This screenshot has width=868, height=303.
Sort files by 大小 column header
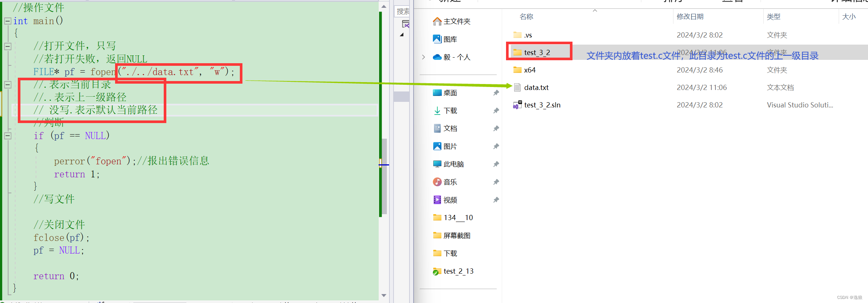coord(849,16)
